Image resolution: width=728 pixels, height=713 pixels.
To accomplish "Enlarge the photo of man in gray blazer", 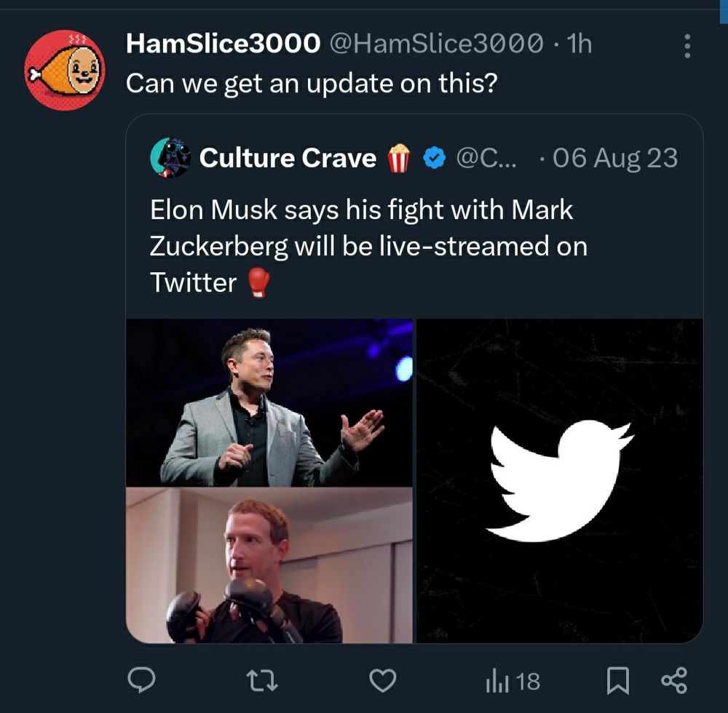I will coord(269,402).
